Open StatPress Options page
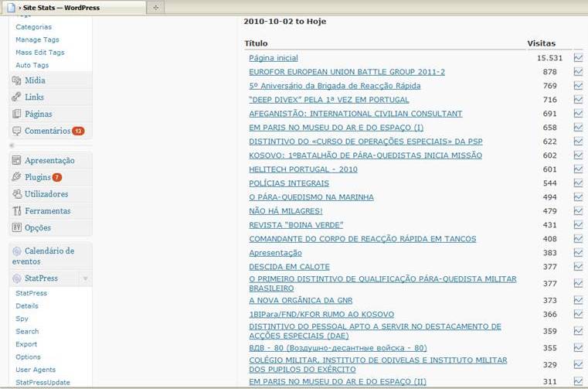This screenshot has width=588, height=389. click(28, 357)
